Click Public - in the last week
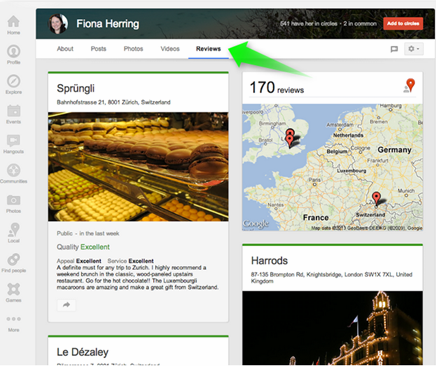 pyautogui.click(x=88, y=233)
